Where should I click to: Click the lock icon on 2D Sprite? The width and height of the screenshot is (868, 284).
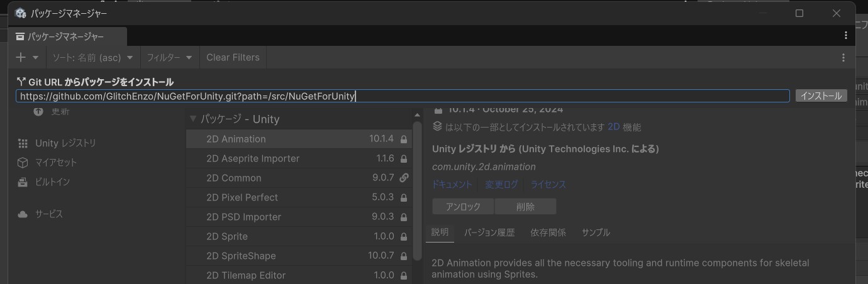(404, 236)
